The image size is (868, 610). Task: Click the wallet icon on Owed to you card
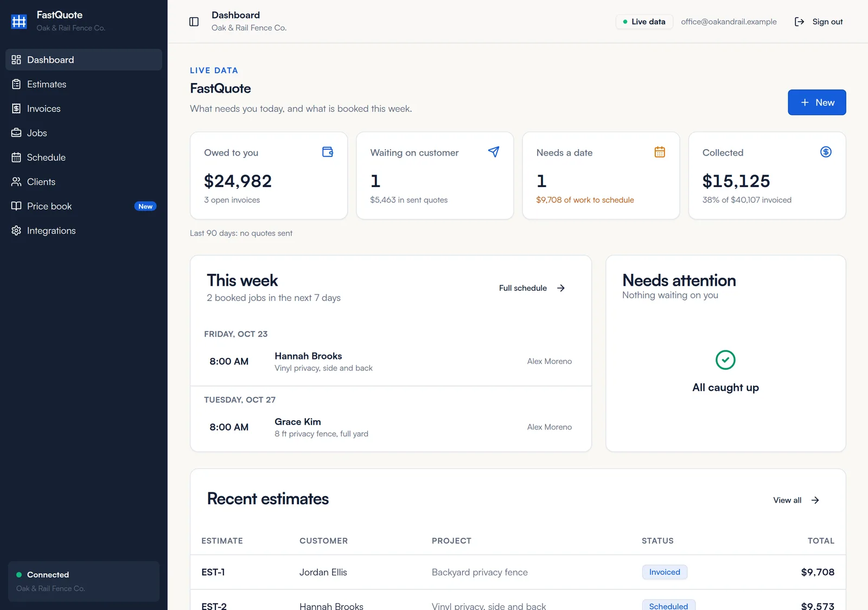(x=328, y=152)
